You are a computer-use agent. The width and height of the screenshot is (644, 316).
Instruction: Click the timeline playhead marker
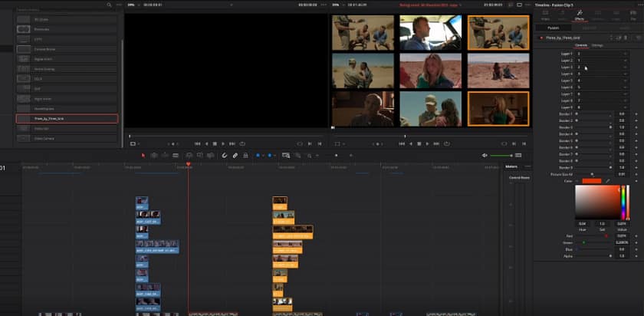click(188, 164)
